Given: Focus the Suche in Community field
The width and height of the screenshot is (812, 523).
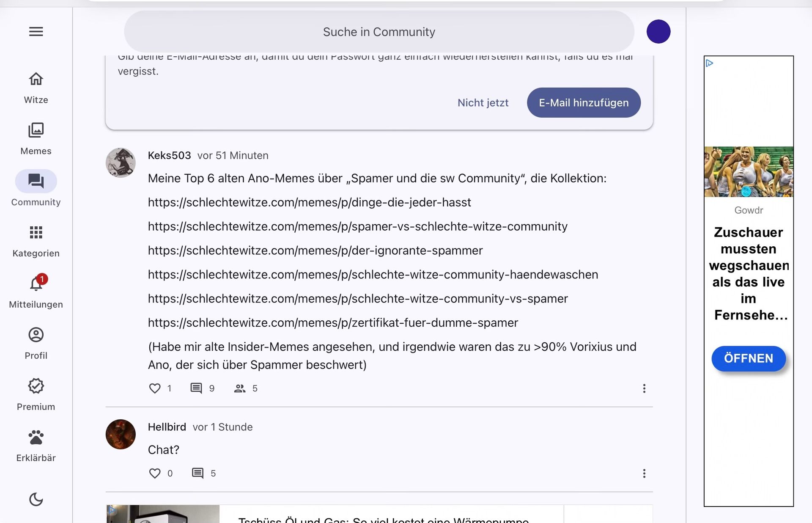Looking at the screenshot, I should [379, 32].
